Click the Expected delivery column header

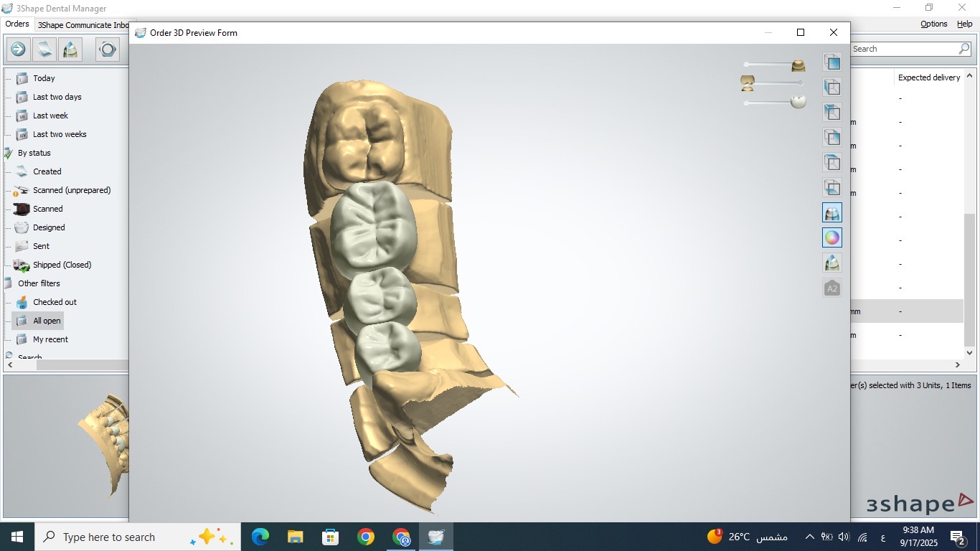928,77
